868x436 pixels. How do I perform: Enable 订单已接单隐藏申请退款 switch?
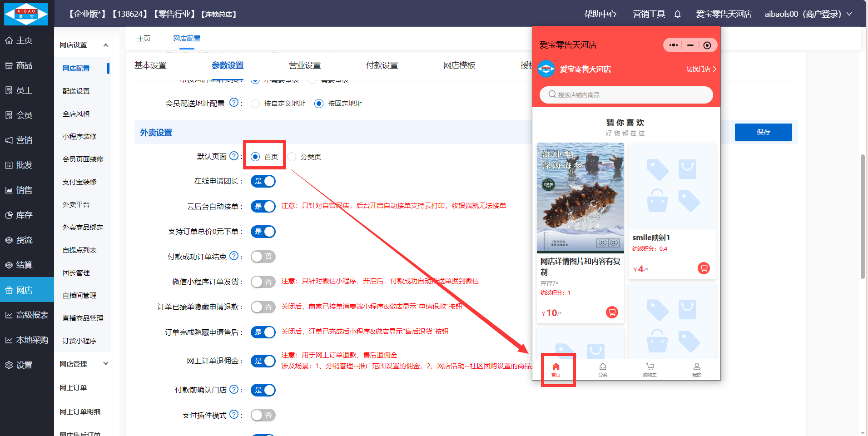coord(263,307)
